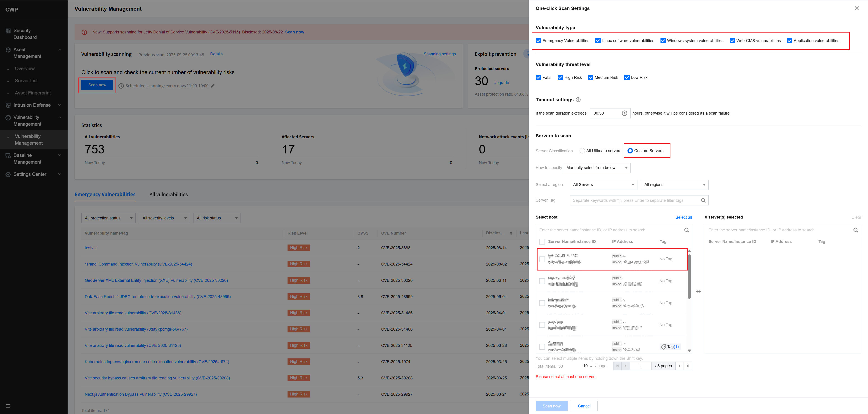Screen dimensions: 868x414
Task: Click the Server Tag search magnifier icon
Action: 703,200
